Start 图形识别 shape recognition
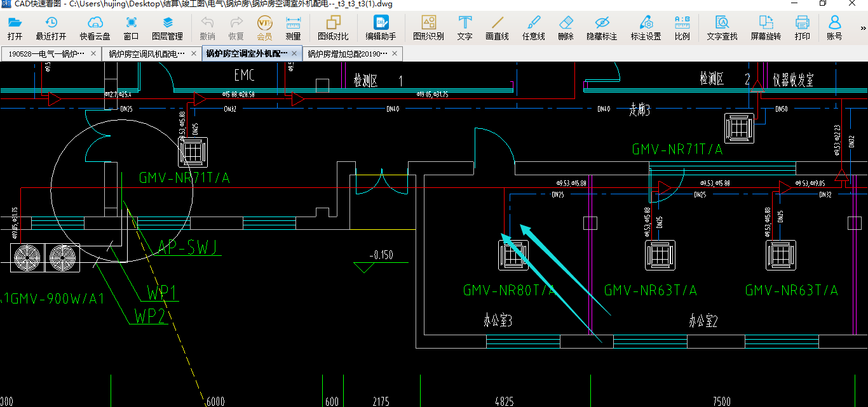The width and height of the screenshot is (868, 407). tap(428, 29)
